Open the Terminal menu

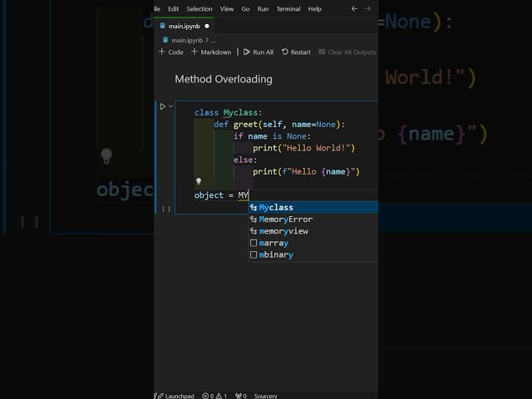pyautogui.click(x=288, y=9)
